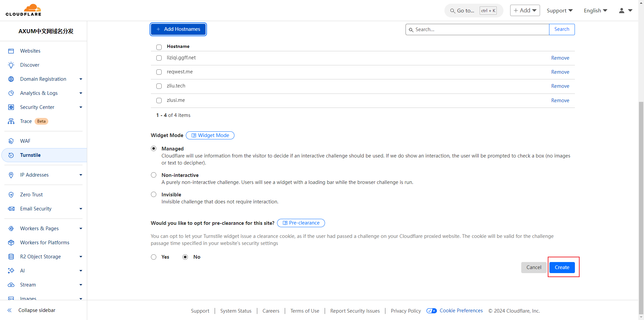Check the zliu.tech checkbox

[x=159, y=86]
